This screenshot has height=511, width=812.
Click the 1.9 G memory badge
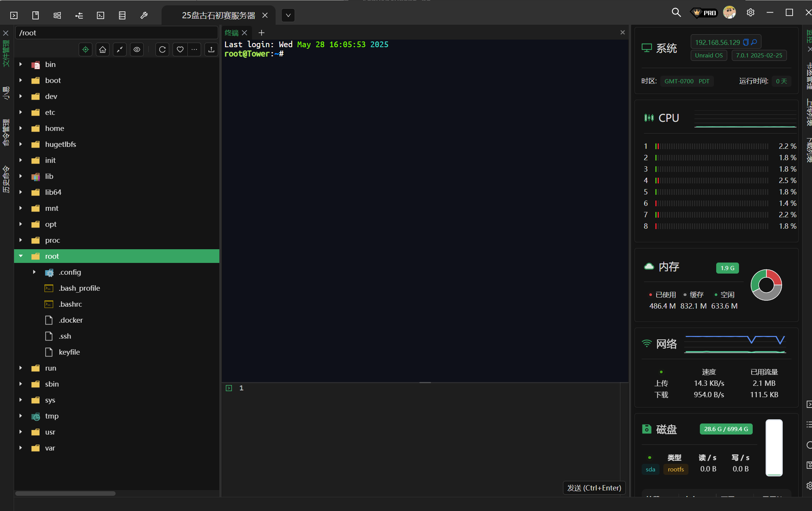point(727,268)
